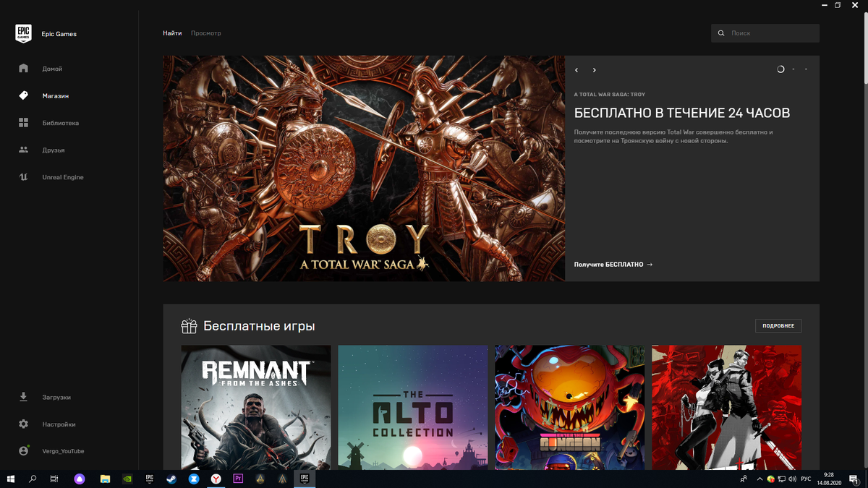Screen dimensions: 868x488
Task: Open Steam from the taskbar
Action: [x=171, y=479]
